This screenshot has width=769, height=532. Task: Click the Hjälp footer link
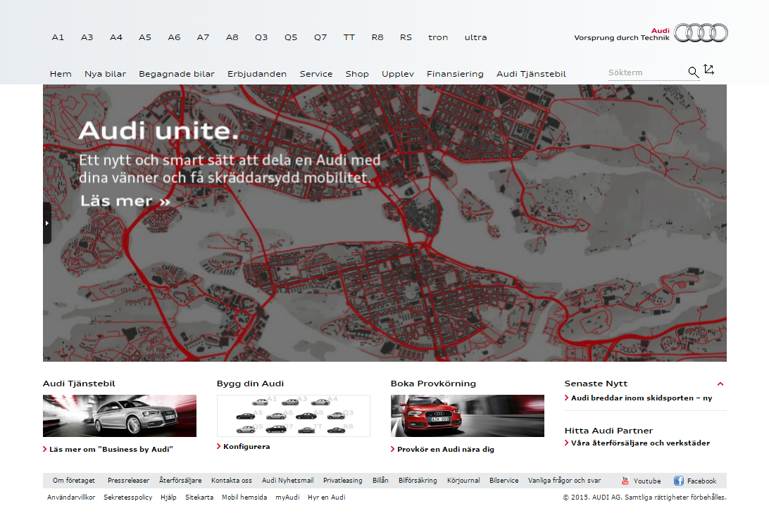(169, 498)
